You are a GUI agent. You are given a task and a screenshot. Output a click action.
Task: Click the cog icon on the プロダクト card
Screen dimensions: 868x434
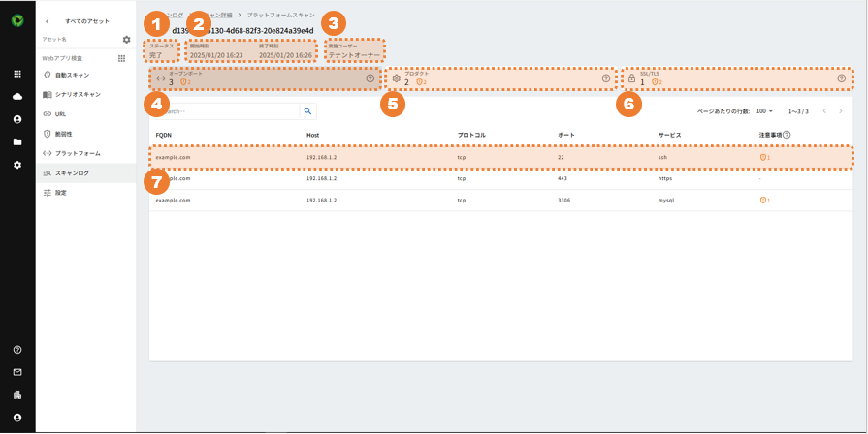click(x=396, y=78)
